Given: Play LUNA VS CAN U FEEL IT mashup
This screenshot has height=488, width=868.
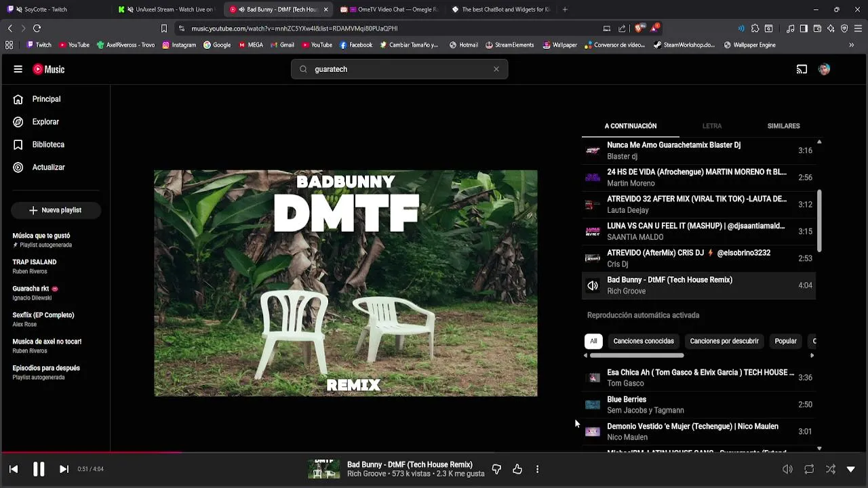Looking at the screenshot, I should pyautogui.click(x=698, y=231).
